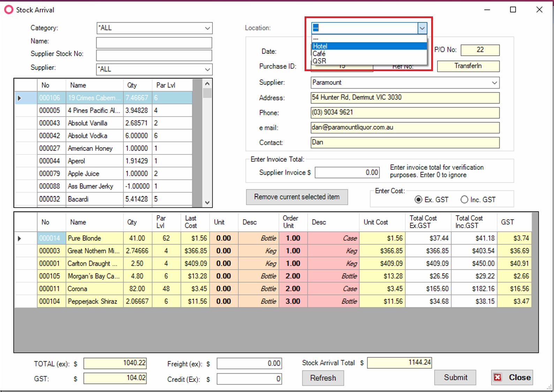Select Inc. GST cost option
Image resolution: width=554 pixels, height=392 pixels.
pyautogui.click(x=464, y=199)
